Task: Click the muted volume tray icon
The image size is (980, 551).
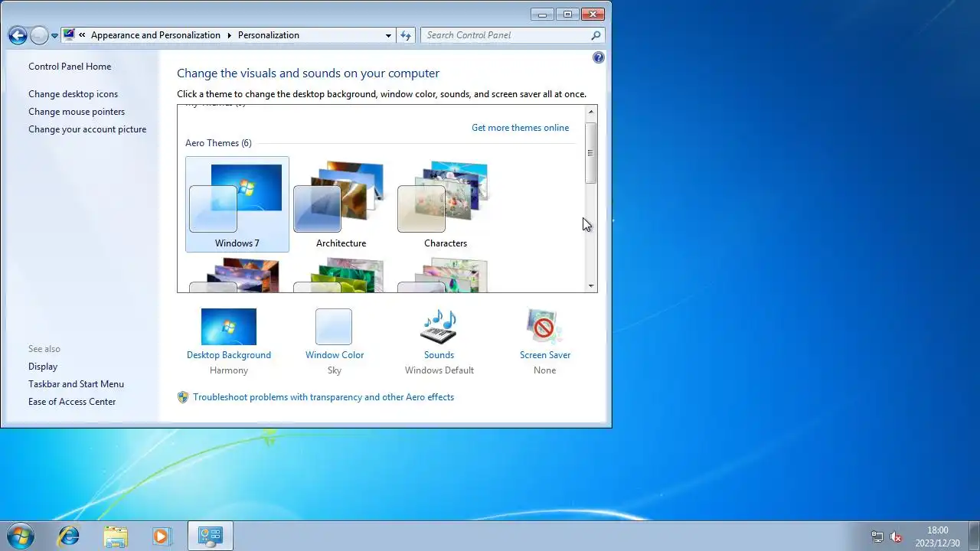Action: [897, 537]
